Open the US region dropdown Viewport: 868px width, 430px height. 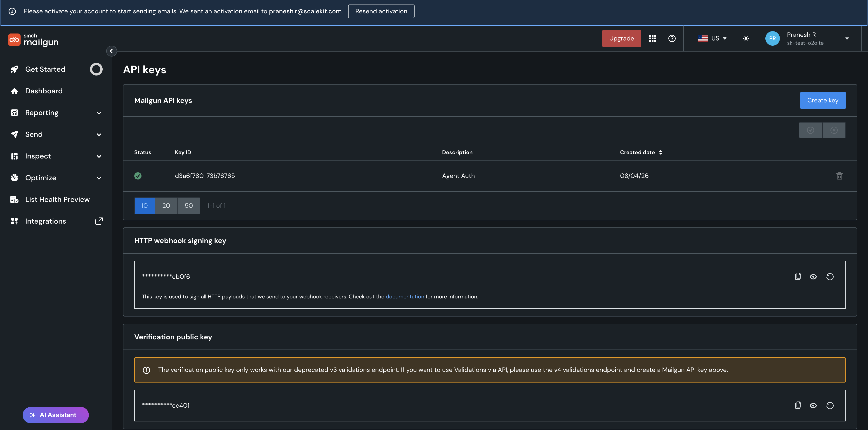click(x=712, y=38)
